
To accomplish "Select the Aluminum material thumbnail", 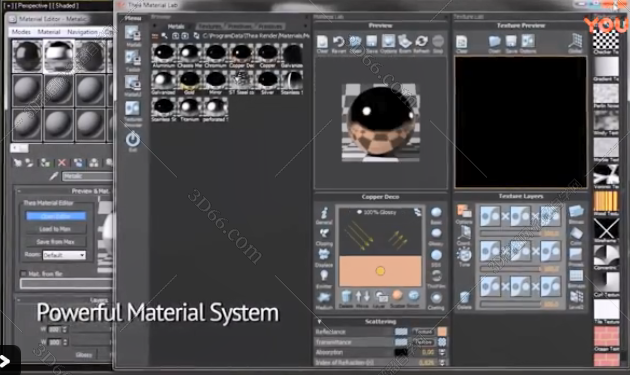I will [164, 56].
